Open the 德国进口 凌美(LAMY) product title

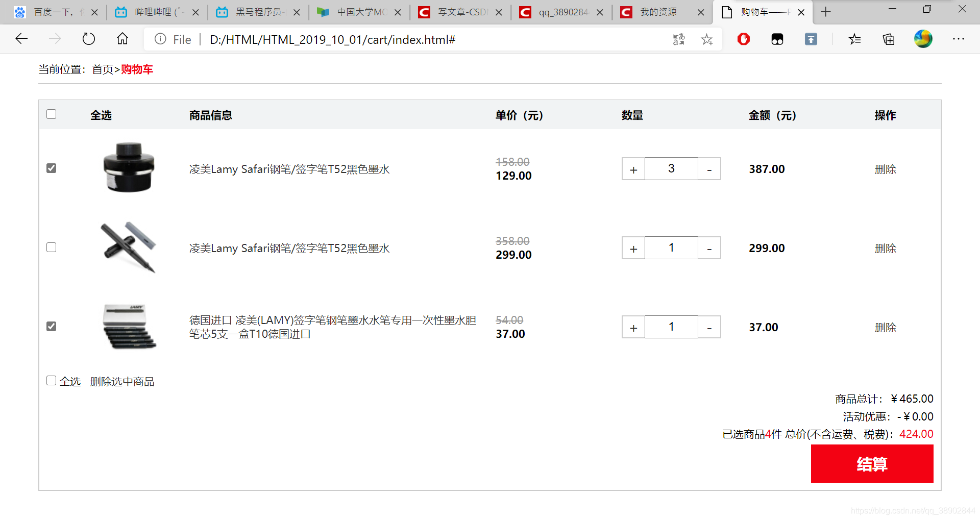333,327
